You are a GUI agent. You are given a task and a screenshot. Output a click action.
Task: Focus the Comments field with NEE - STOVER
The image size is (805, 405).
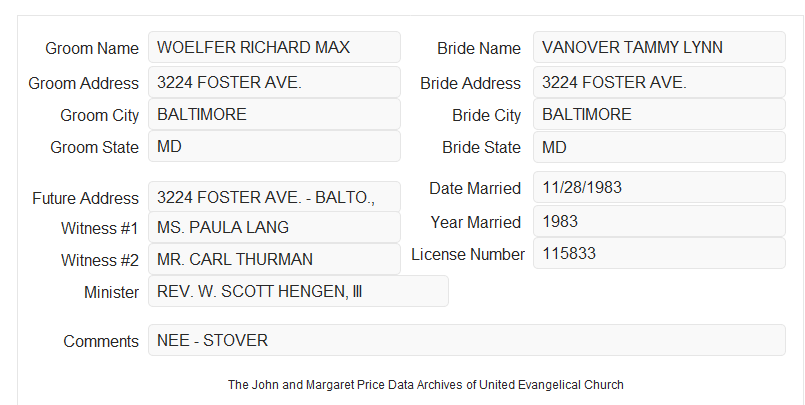[x=467, y=340]
